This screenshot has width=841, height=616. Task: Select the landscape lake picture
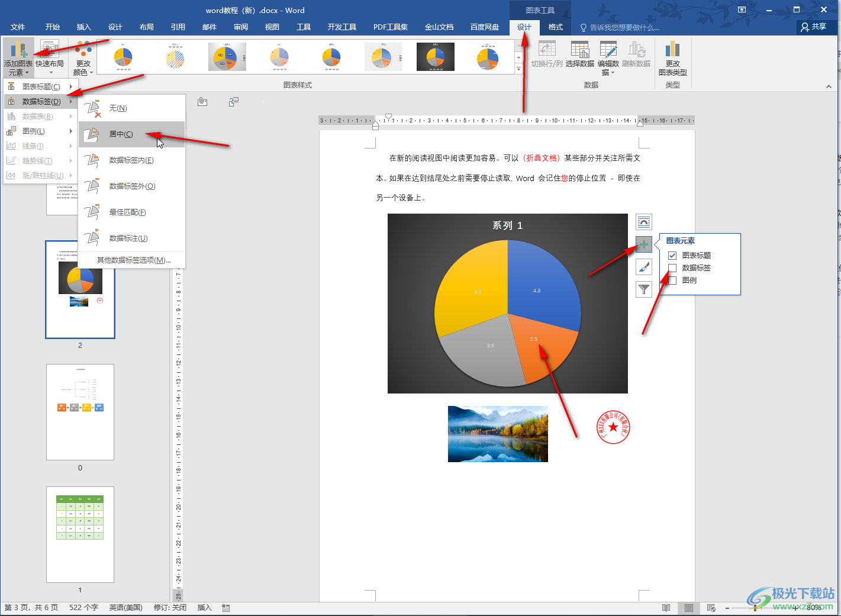point(498,434)
